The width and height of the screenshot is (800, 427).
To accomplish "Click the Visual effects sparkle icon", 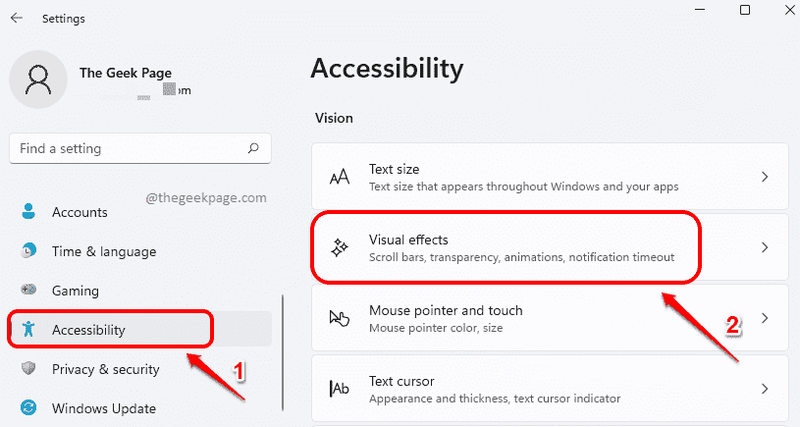I will click(339, 247).
